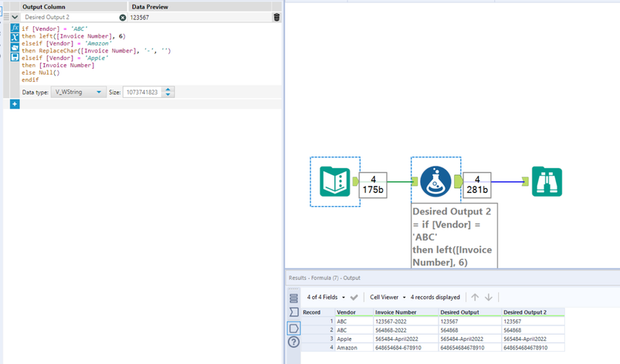Select the Amazon vendor cell

[354, 348]
